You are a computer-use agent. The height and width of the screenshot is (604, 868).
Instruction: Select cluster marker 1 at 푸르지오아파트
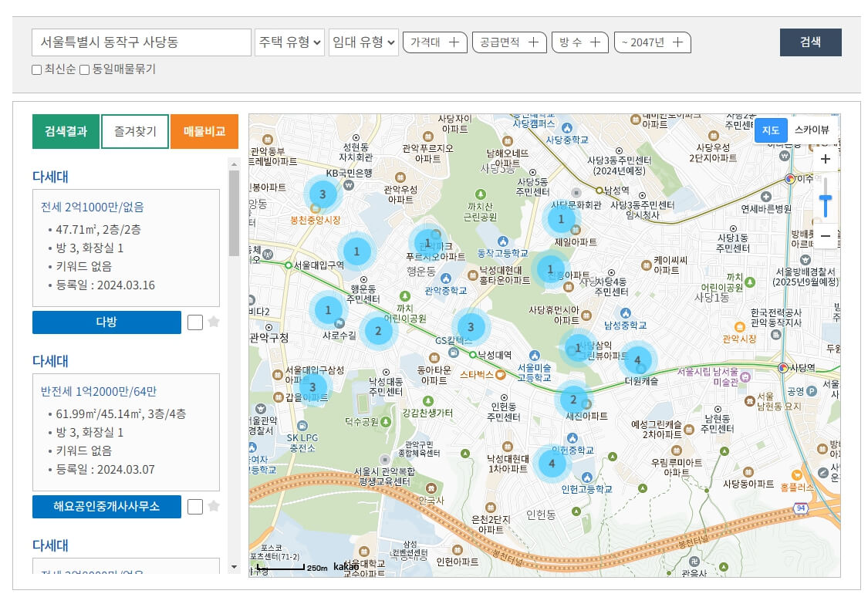tap(427, 243)
